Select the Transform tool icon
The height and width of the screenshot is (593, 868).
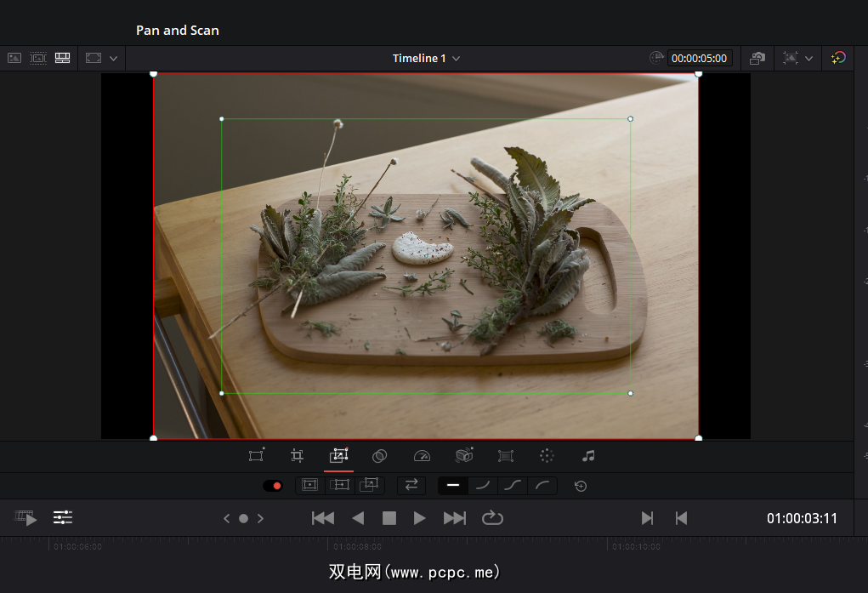click(x=256, y=456)
